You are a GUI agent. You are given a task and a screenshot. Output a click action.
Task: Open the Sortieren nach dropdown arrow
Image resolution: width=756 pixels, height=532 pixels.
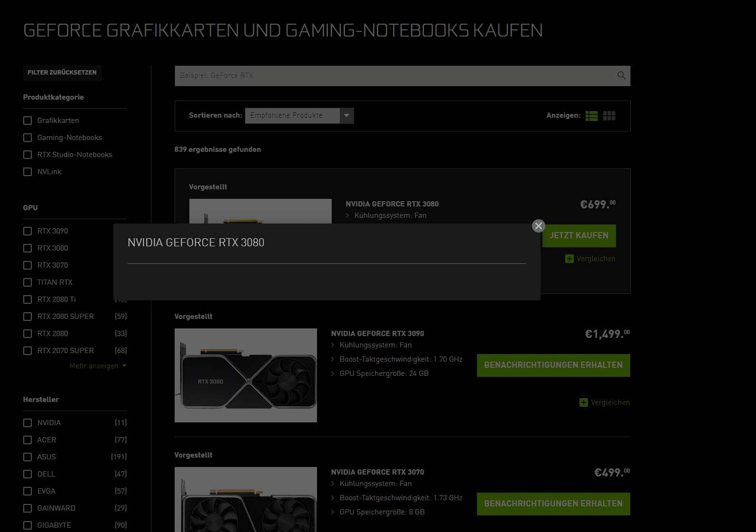[346, 116]
